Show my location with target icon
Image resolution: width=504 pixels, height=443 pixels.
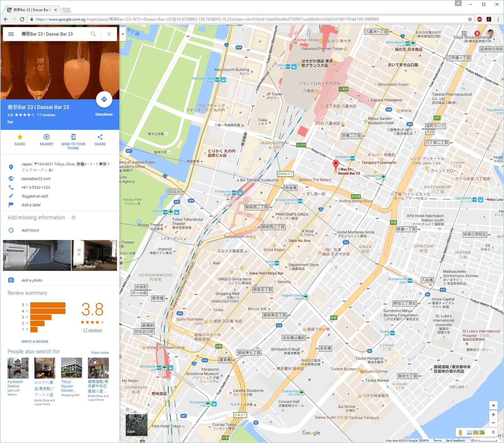(x=493, y=405)
